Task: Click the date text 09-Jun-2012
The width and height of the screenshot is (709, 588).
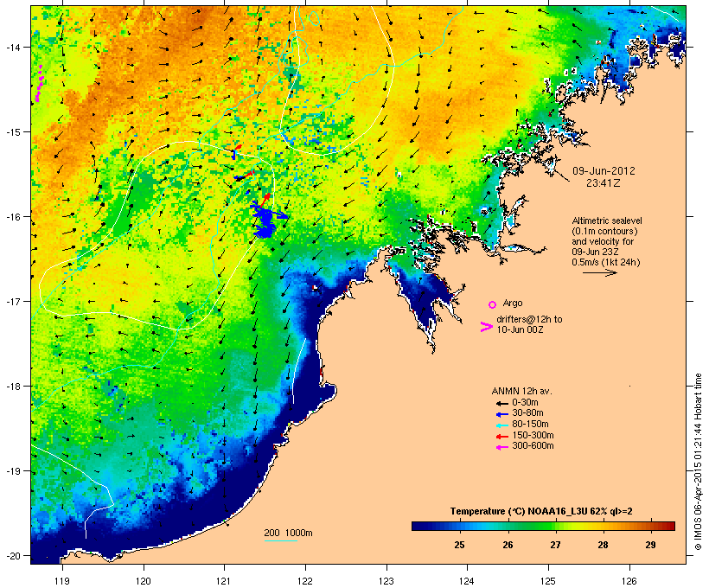Action: point(604,171)
